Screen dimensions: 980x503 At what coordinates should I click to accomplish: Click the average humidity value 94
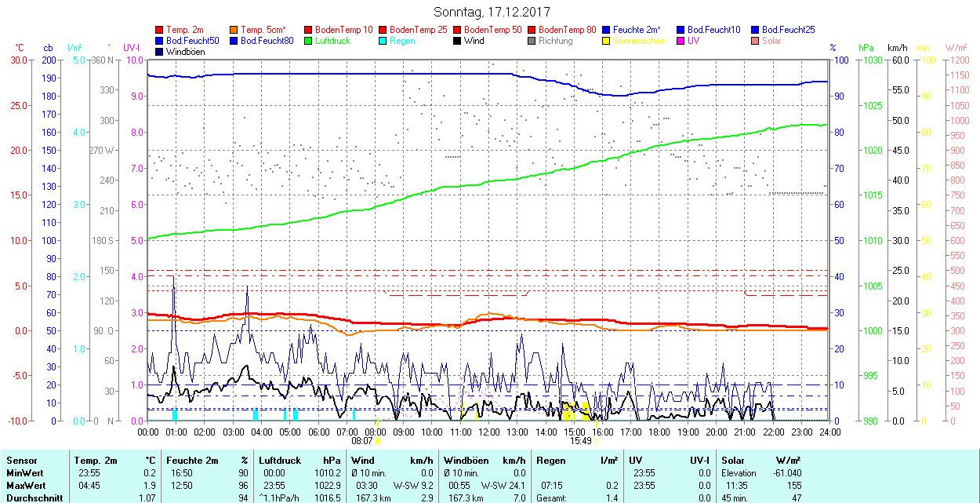[243, 498]
